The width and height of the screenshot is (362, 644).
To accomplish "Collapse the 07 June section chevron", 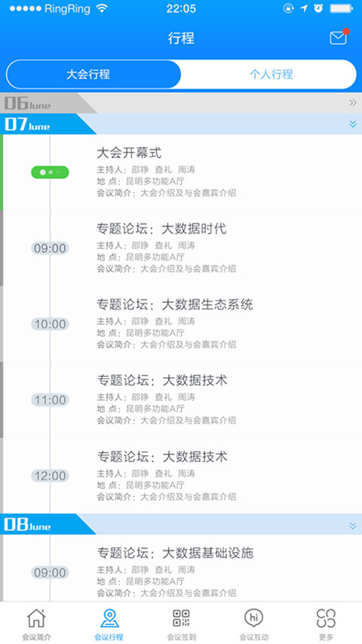I will click(352, 124).
